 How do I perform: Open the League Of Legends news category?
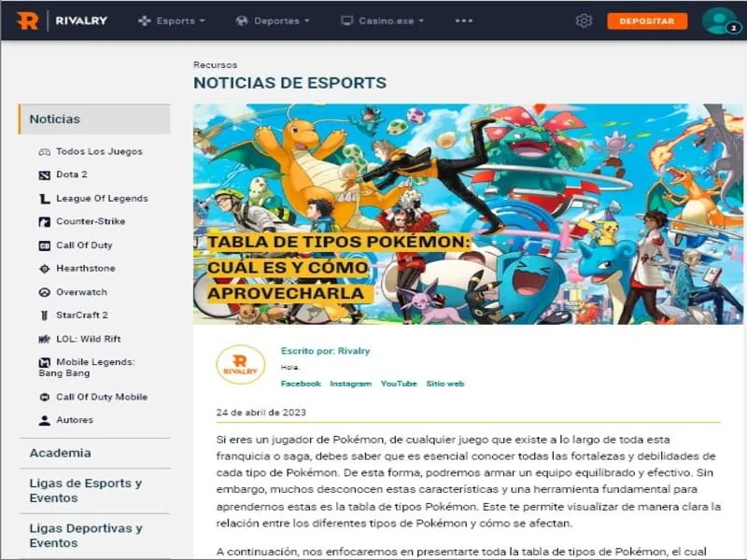102,199
